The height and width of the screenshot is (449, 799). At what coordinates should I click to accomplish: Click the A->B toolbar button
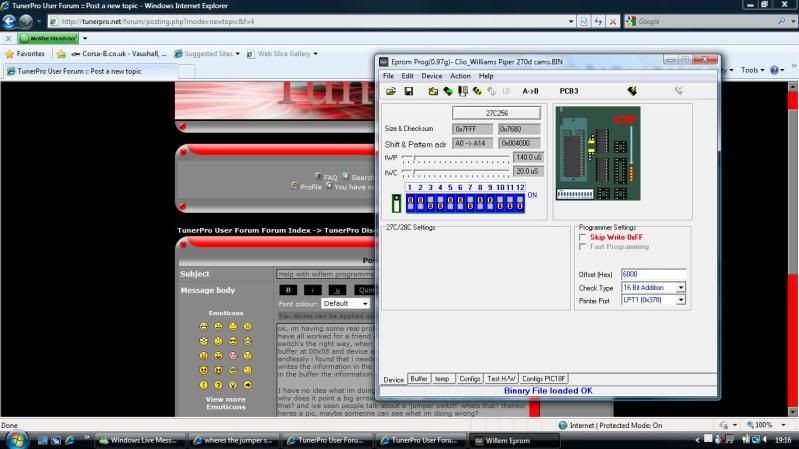coord(530,91)
